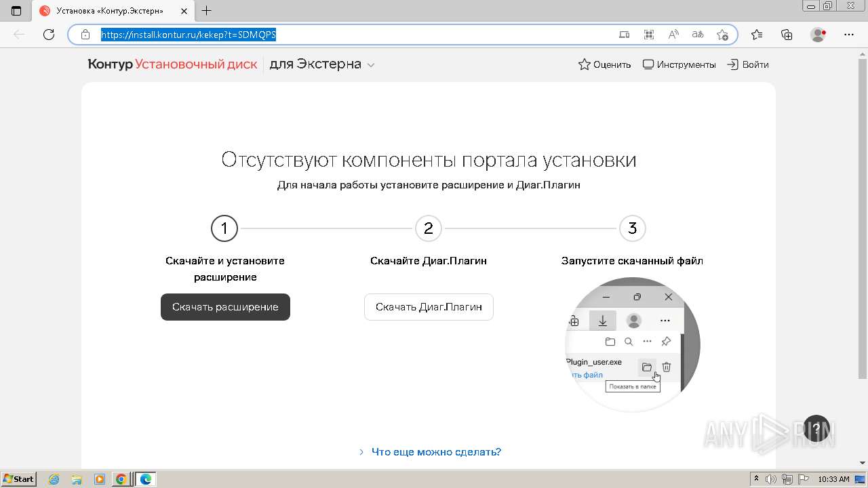The height and width of the screenshot is (488, 868).
Task: Click Войти to sign in
Action: pyautogui.click(x=748, y=64)
